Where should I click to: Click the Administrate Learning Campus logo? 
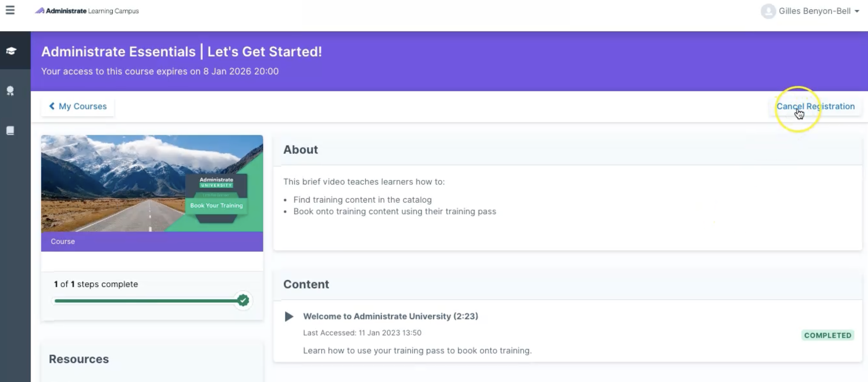[x=87, y=11]
